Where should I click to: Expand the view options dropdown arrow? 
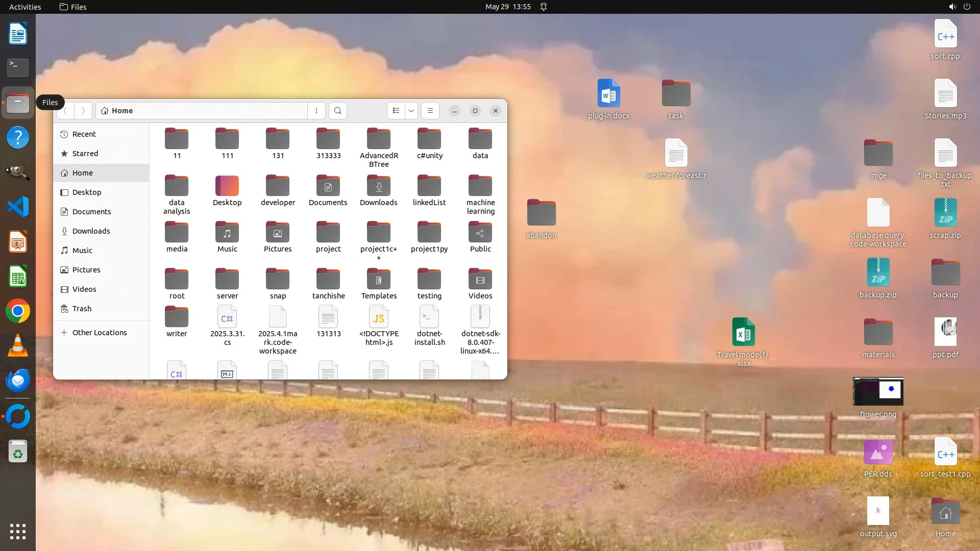pos(411,111)
